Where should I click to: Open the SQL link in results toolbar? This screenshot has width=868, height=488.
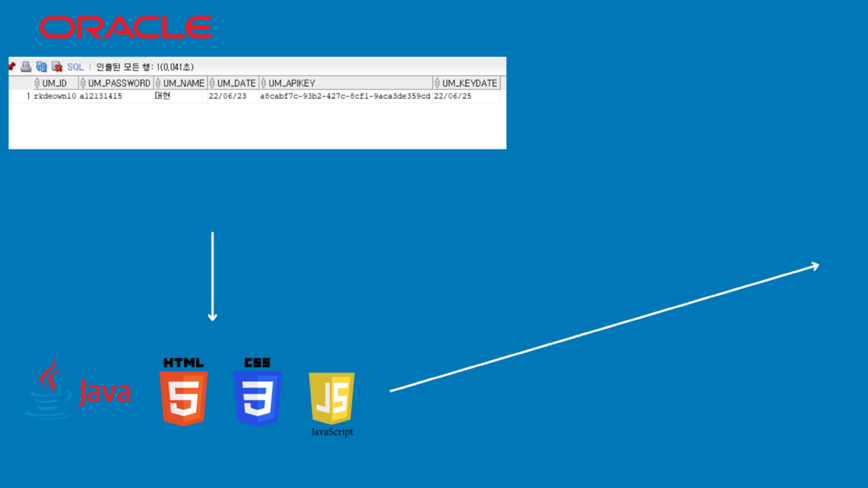click(76, 67)
